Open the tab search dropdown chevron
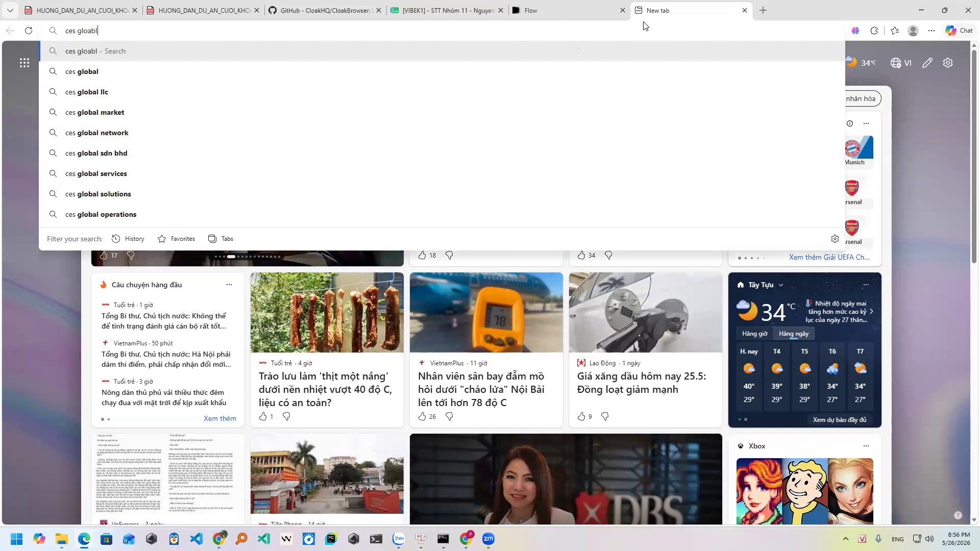Viewport: 980px width, 551px height. coord(10,10)
